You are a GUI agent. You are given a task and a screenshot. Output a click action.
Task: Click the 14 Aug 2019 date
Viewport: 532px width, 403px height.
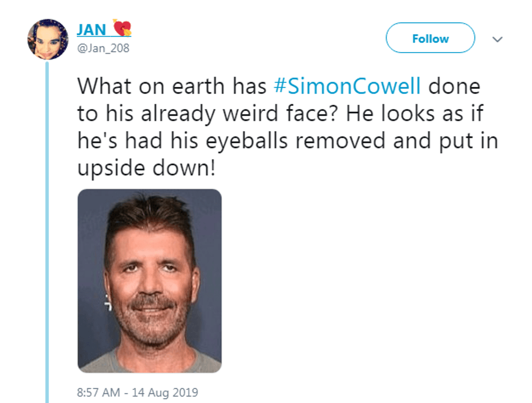(166, 392)
